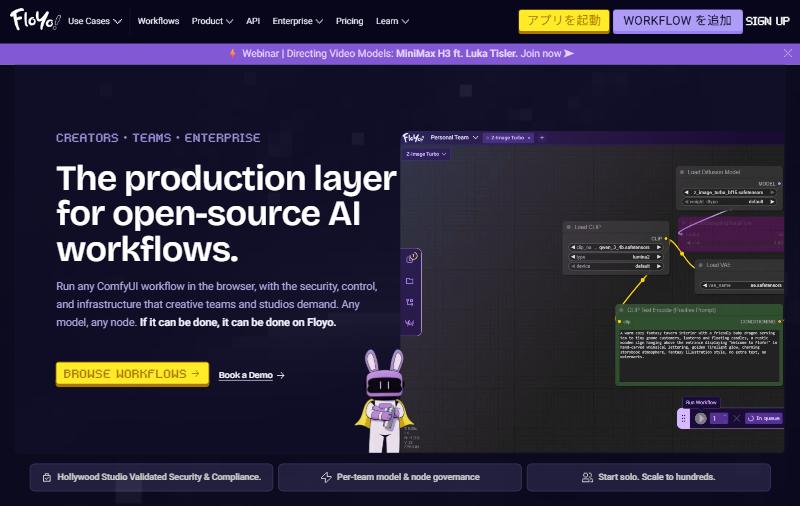Click the right arrow on the weight dtype selector
The width and height of the screenshot is (800, 506).
(x=772, y=201)
